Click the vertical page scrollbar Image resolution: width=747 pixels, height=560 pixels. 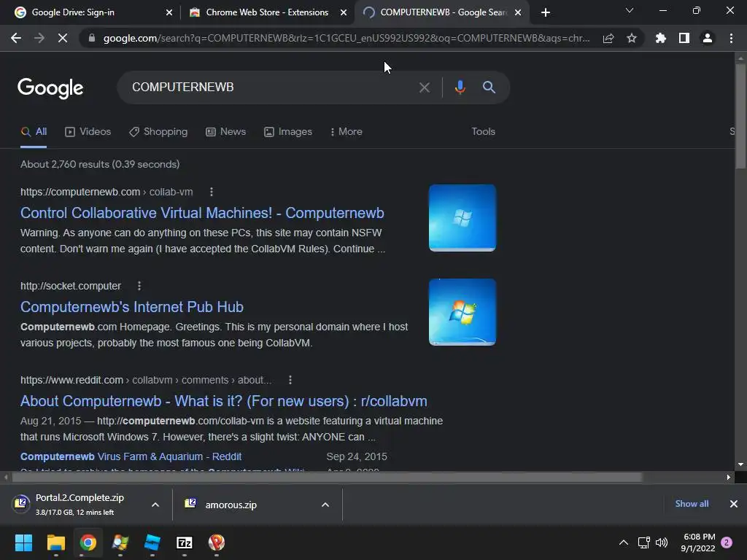tap(740, 116)
